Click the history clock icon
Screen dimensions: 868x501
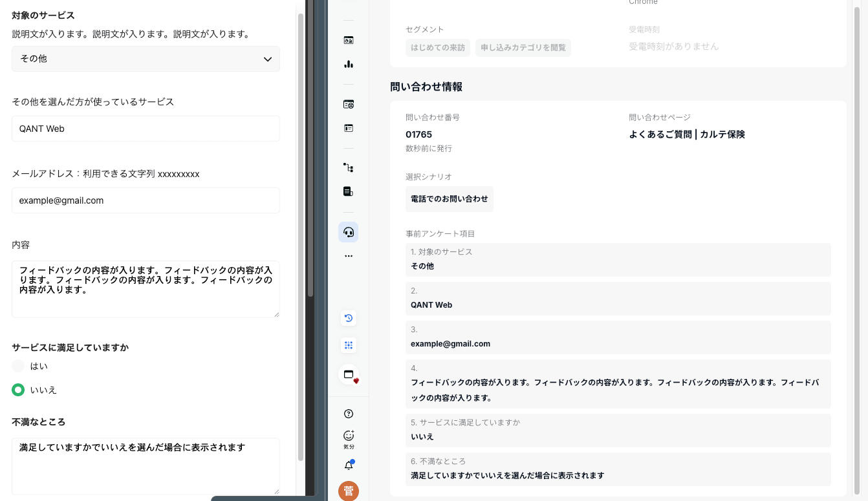tap(348, 318)
